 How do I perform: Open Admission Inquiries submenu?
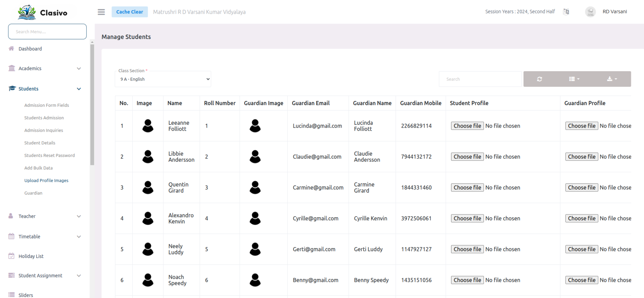point(44,130)
